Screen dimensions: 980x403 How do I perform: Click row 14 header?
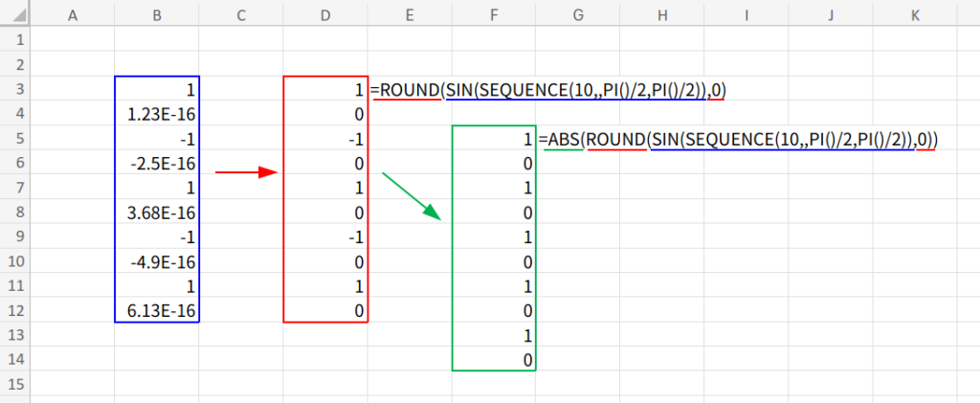[x=15, y=359]
